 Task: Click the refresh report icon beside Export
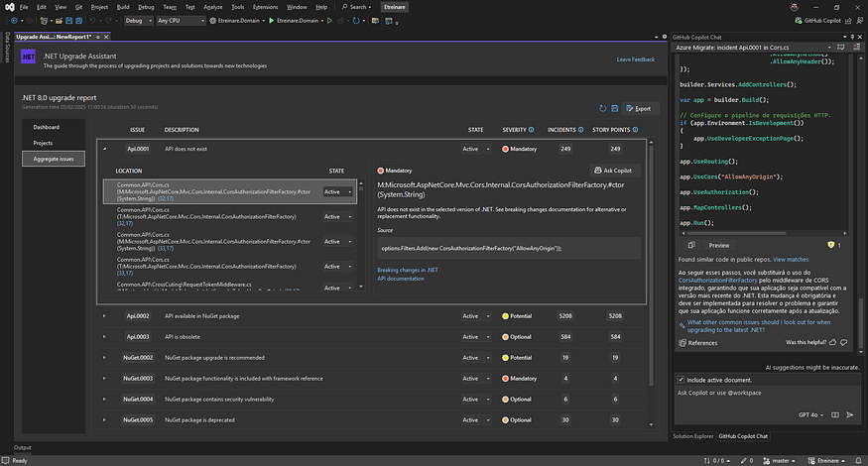[x=601, y=108]
